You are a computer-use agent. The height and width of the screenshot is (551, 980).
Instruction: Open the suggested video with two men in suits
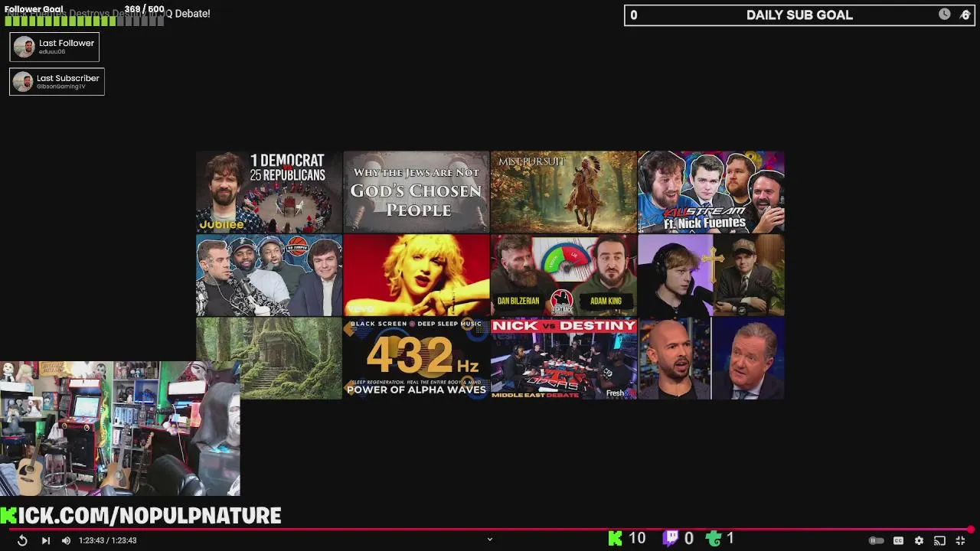click(x=711, y=358)
